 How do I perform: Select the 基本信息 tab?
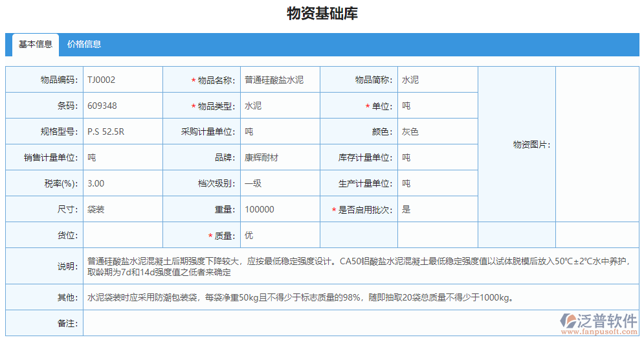pos(36,45)
